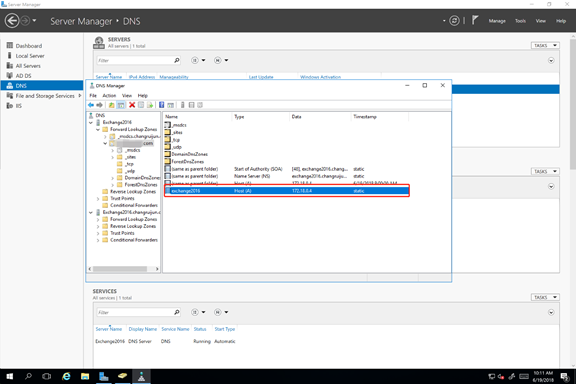This screenshot has width=576, height=384.
Task: Click the Show/Hide Action Pane icon
Action: [170, 105]
